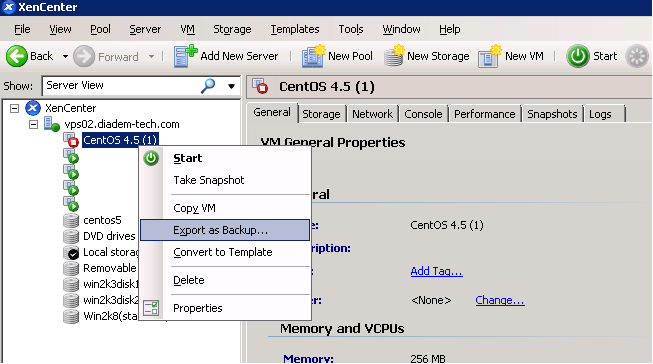The width and height of the screenshot is (653, 364).
Task: Click the win2k3disk2 storage icon
Action: 71,300
